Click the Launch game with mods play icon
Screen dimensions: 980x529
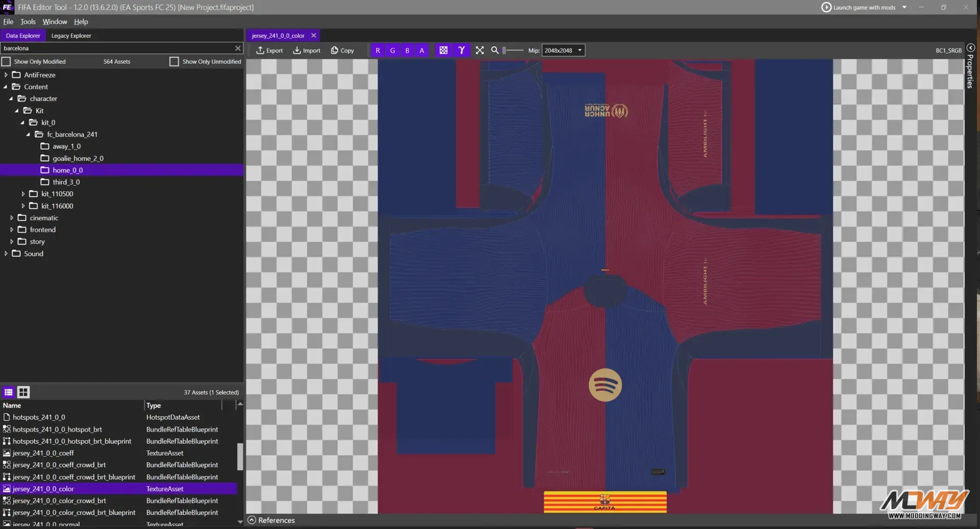pos(826,7)
